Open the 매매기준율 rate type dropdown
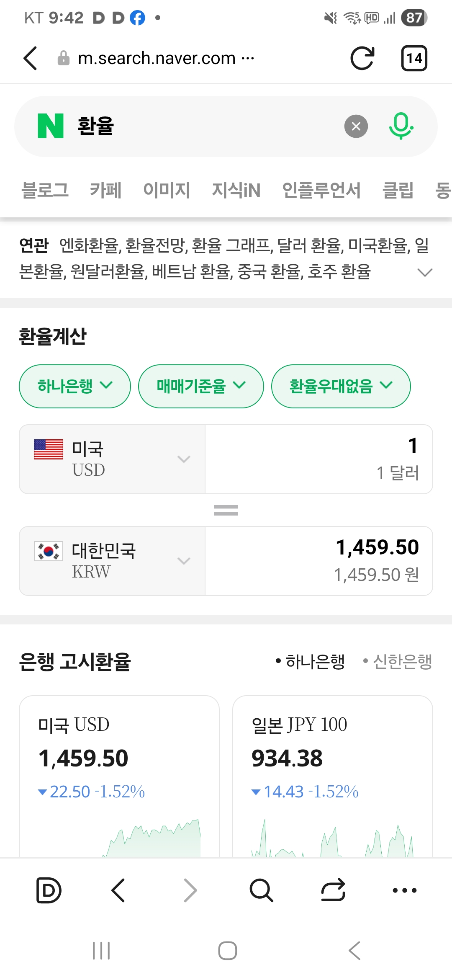The width and height of the screenshot is (452, 980). (x=201, y=386)
